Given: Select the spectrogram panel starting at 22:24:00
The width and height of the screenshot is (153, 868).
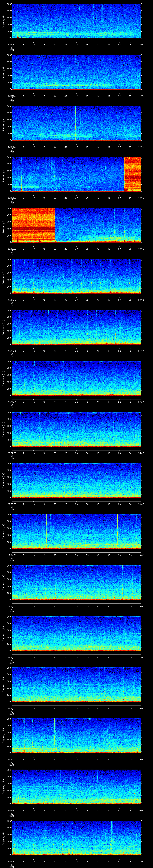Looking at the screenshot, I should [76, 532].
